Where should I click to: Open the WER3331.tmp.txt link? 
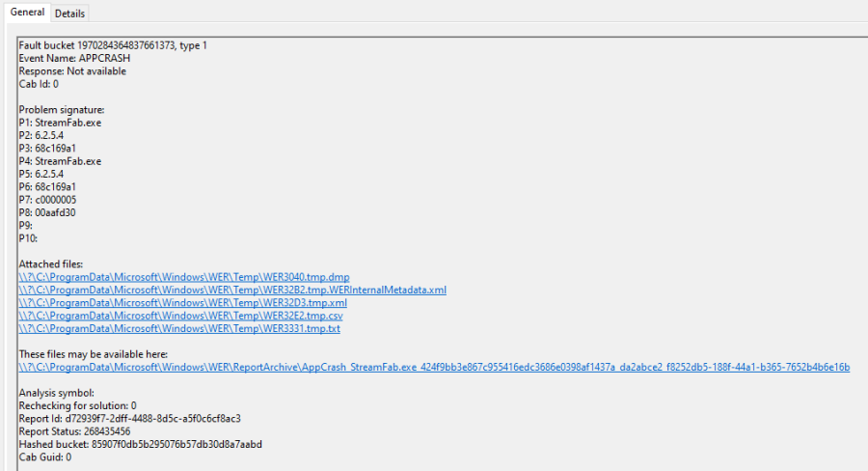[179, 328]
